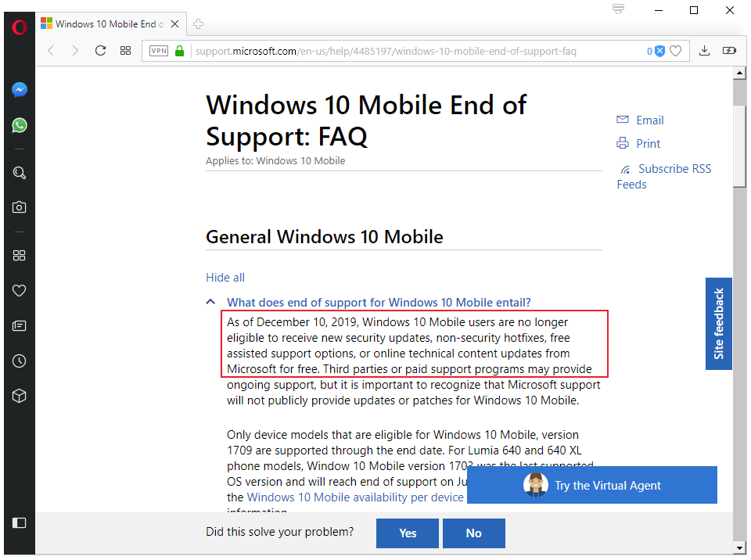Open Personal News in the sidebar
The width and height of the screenshot is (751, 560).
[19, 325]
